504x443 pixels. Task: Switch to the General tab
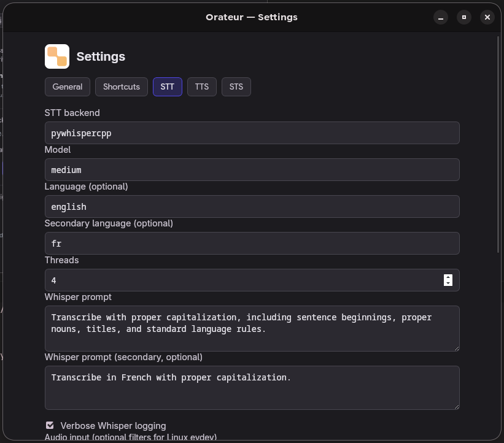pos(68,87)
